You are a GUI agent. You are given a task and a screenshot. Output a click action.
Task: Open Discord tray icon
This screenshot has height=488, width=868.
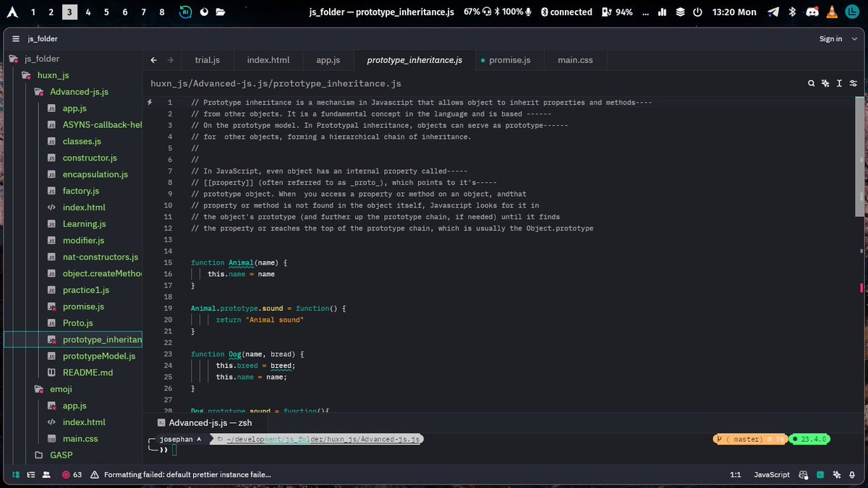(811, 12)
